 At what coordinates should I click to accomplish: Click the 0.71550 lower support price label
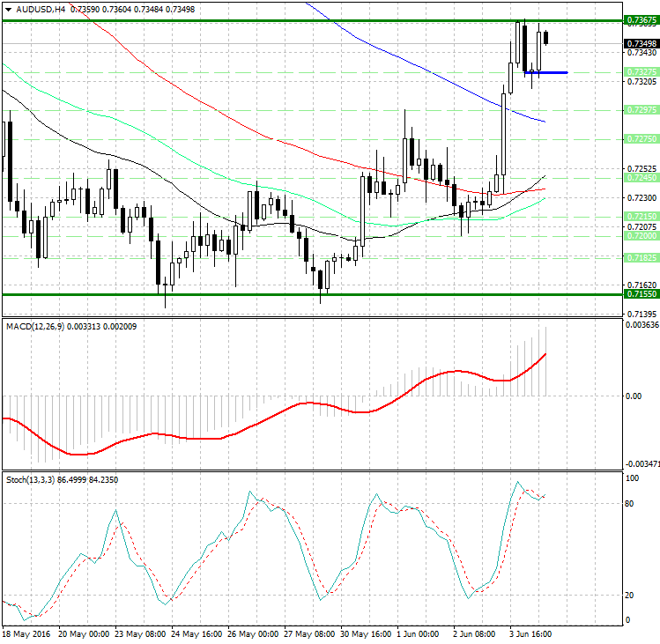(641, 293)
